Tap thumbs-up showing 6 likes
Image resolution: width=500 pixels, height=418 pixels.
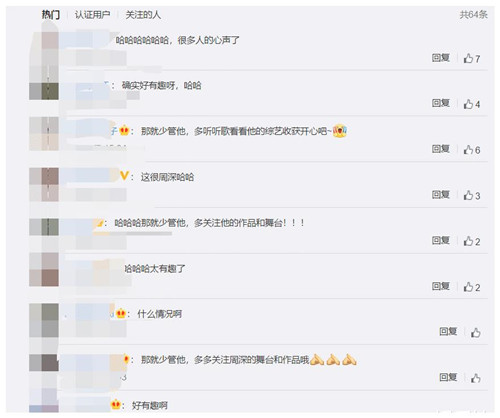click(x=471, y=150)
